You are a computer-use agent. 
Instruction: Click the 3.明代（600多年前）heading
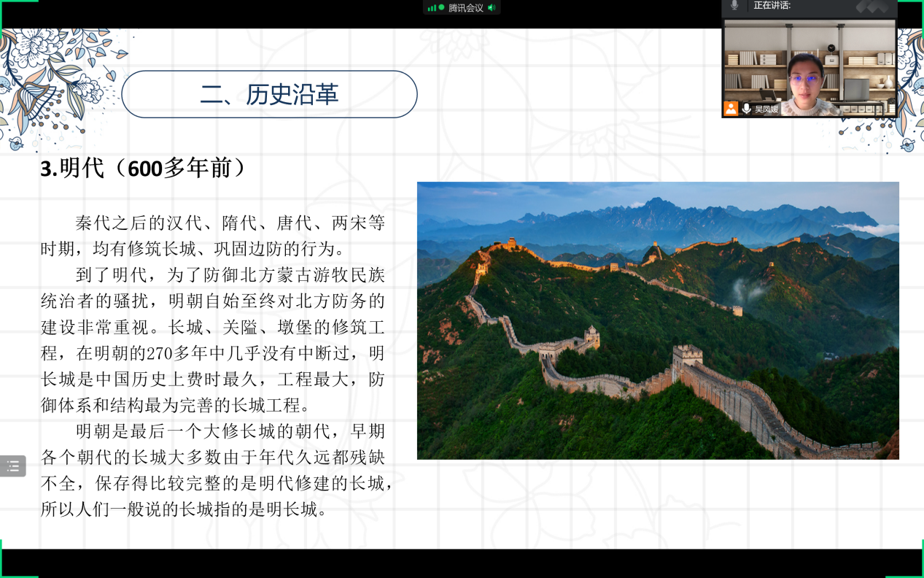(144, 169)
